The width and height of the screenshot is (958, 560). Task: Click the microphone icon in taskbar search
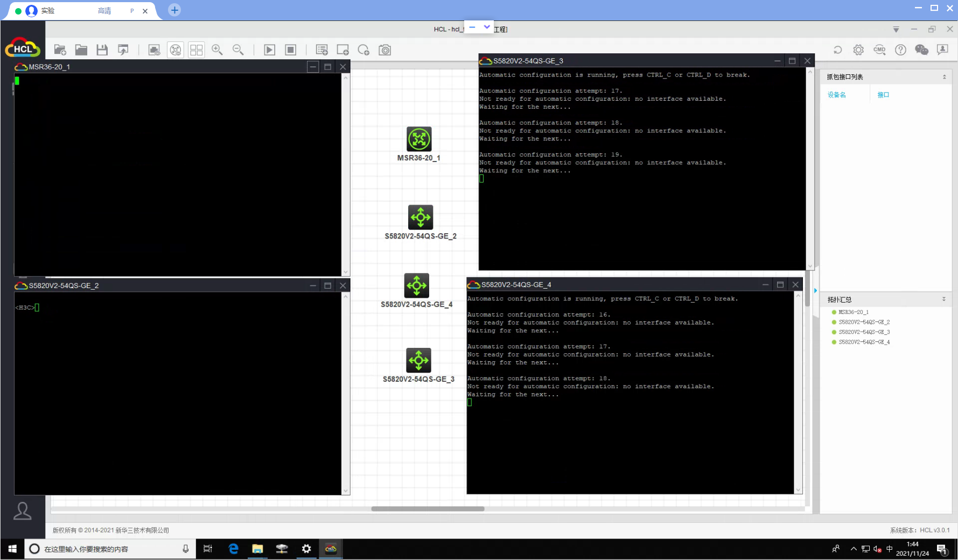click(x=186, y=549)
